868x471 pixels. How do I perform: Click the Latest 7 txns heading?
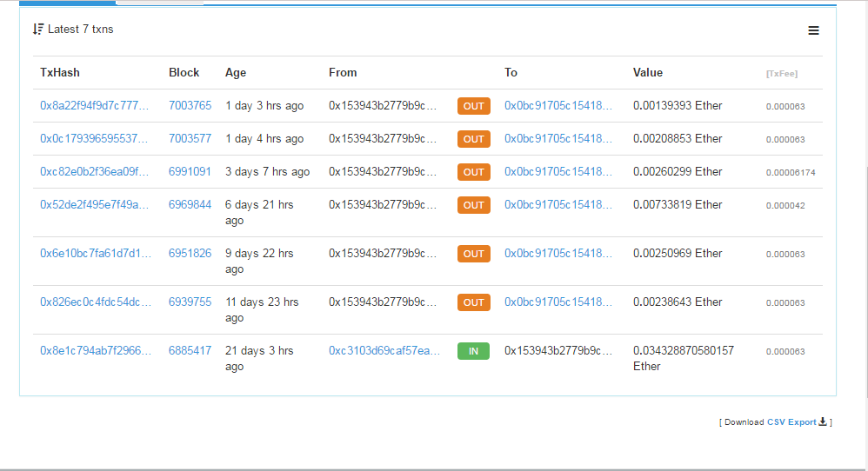[x=80, y=30]
